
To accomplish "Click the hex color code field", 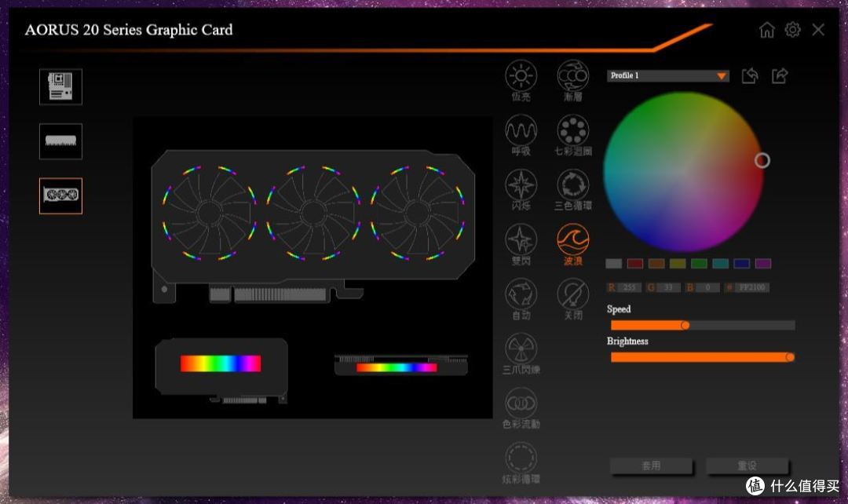I will tap(751, 287).
